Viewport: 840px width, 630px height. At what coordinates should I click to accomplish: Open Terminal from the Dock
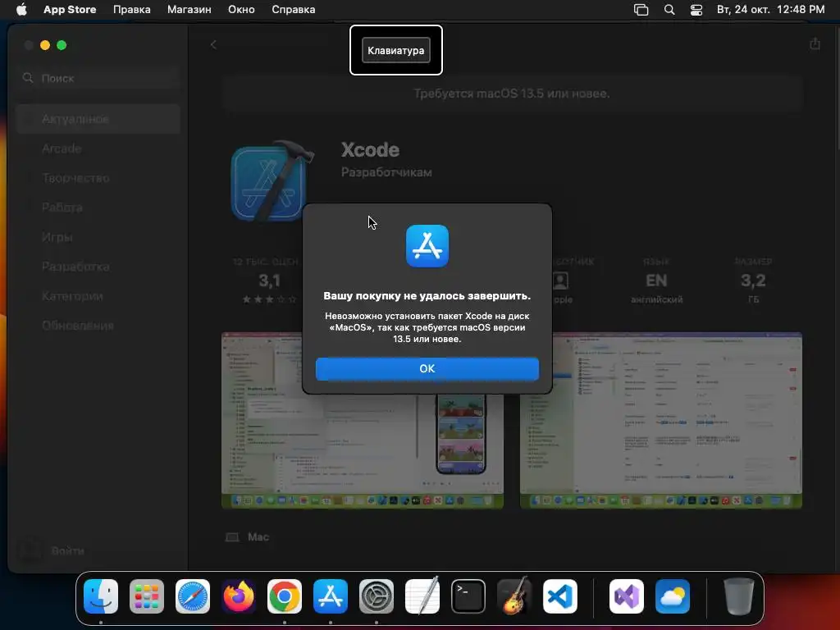(x=468, y=596)
